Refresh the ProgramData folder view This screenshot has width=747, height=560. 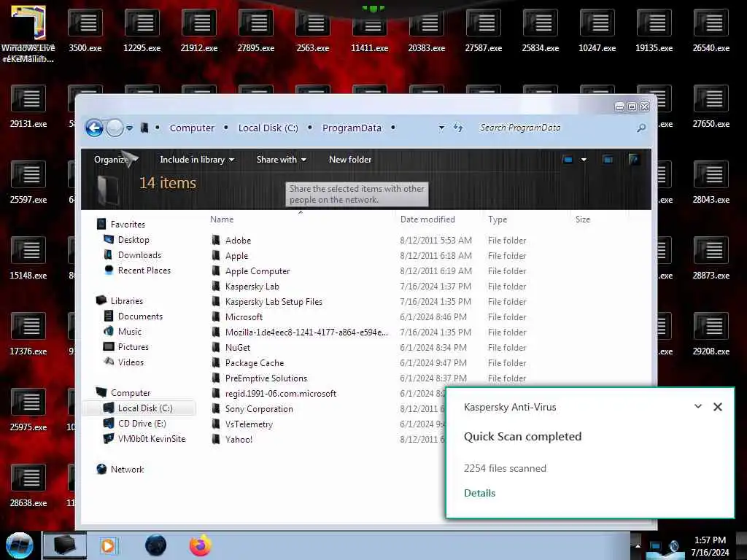click(458, 128)
